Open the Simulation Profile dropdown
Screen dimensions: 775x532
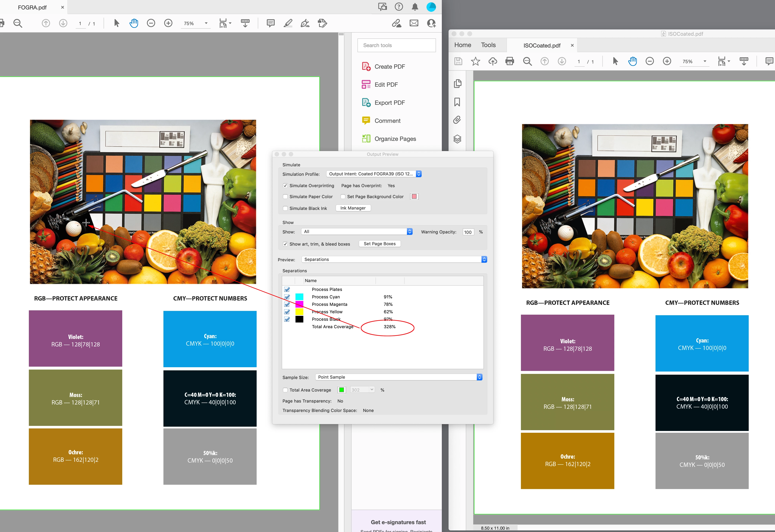374,174
